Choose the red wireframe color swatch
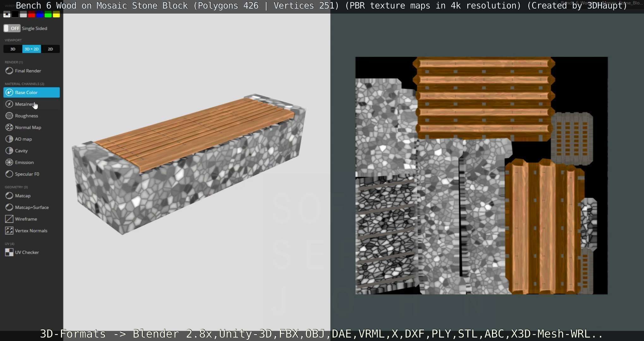The height and width of the screenshot is (341, 644). (31, 15)
